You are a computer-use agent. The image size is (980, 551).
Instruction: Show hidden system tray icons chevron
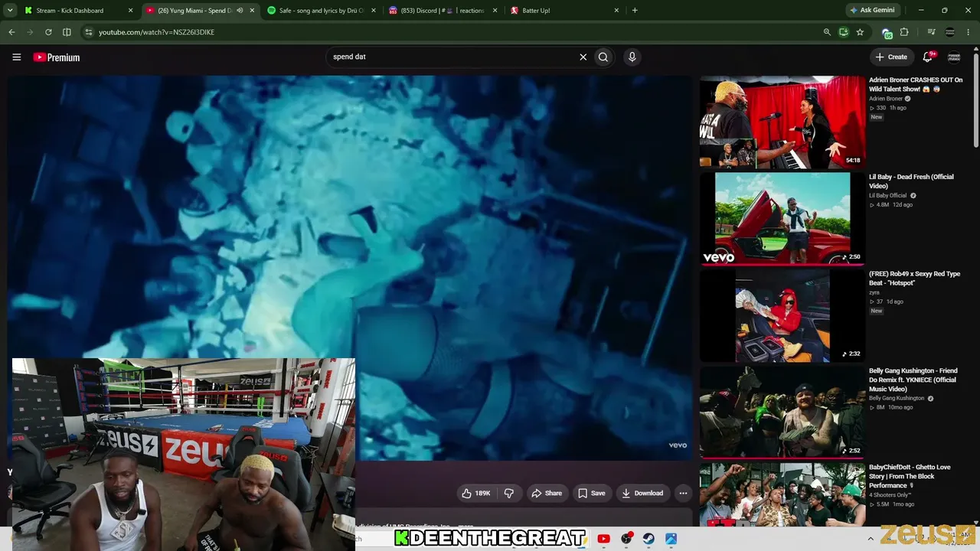(870, 539)
